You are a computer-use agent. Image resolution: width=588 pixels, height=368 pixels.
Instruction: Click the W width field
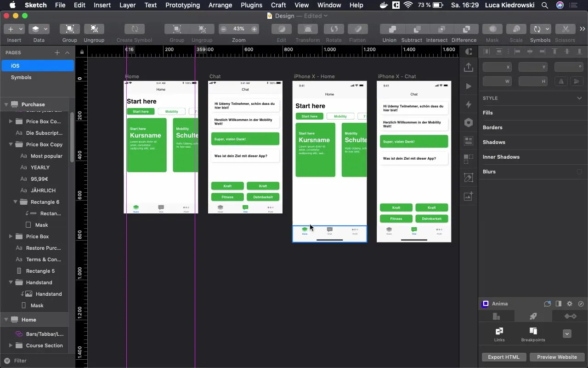click(497, 81)
